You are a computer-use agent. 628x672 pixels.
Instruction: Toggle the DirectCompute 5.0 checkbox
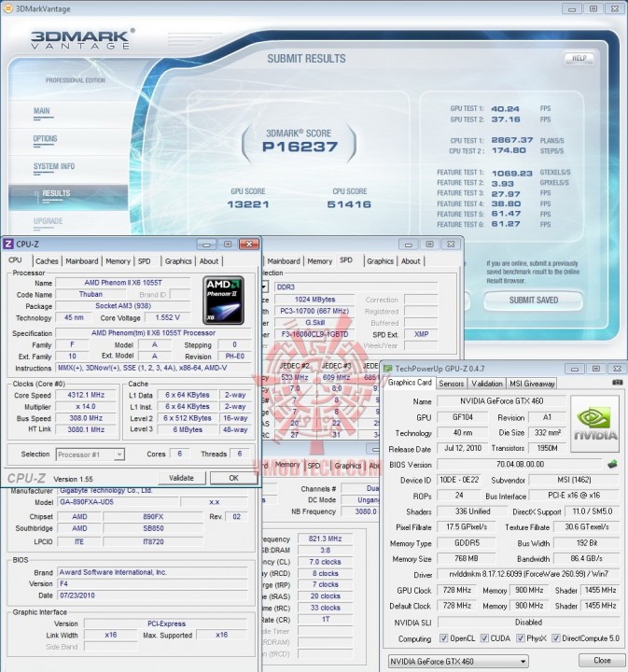click(555, 638)
